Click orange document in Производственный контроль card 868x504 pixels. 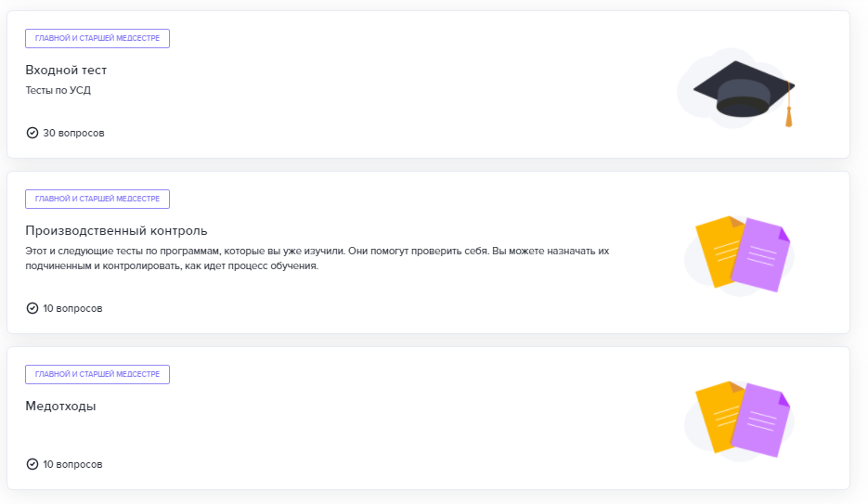tap(717, 249)
